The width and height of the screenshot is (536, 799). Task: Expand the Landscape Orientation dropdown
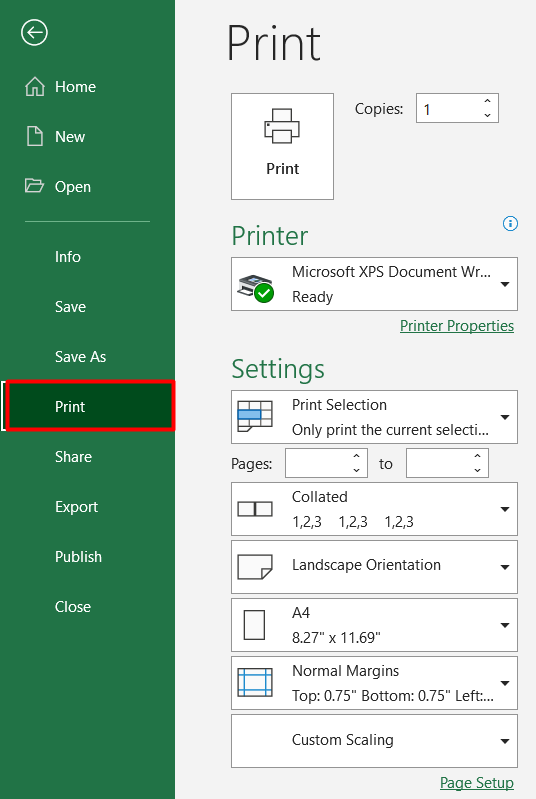tap(374, 567)
